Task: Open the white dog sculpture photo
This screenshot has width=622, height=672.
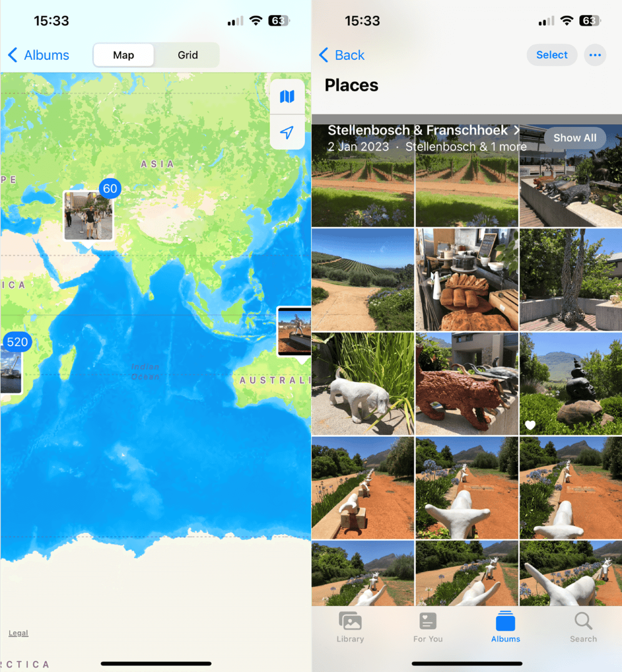Action: [x=363, y=384]
